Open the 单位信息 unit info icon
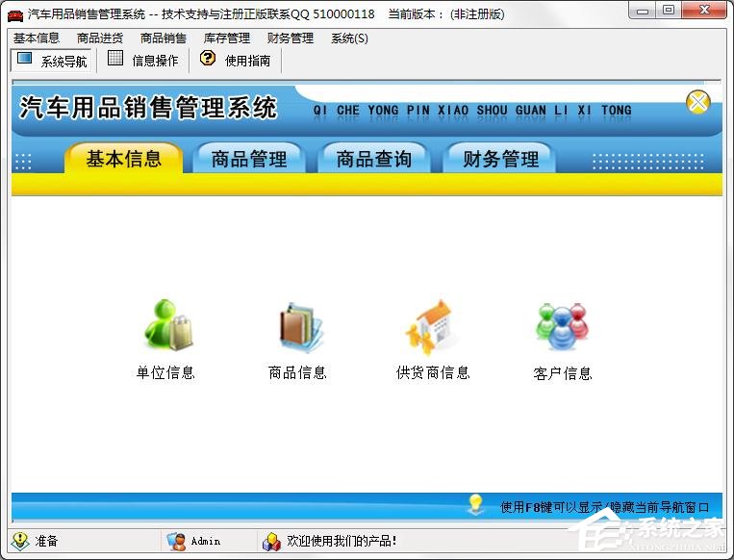This screenshot has width=734, height=560. pos(168,325)
